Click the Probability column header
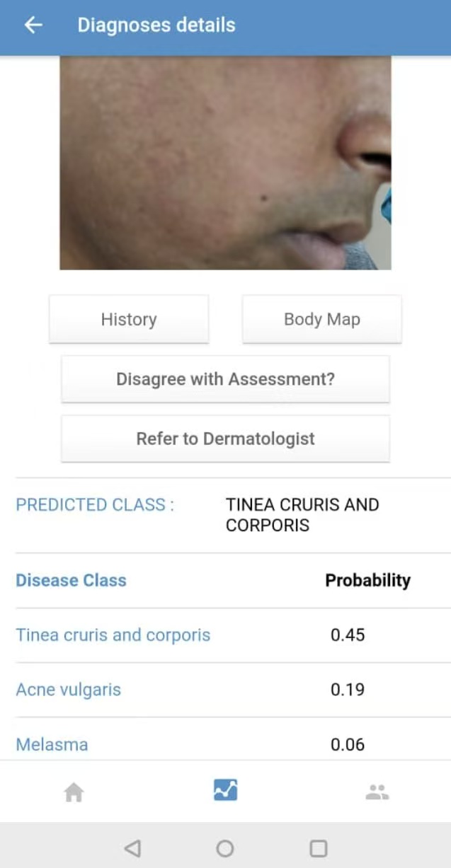 tap(367, 580)
